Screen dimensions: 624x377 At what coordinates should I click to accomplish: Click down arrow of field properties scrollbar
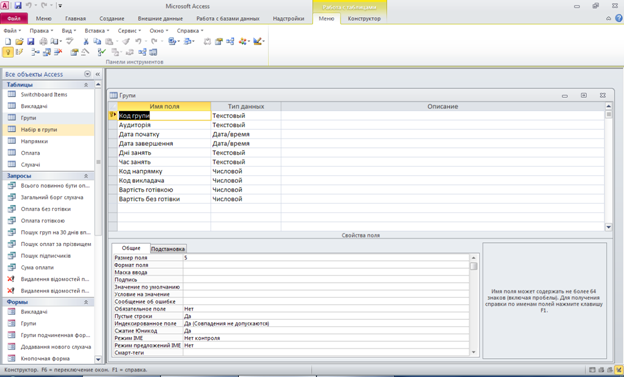pyautogui.click(x=474, y=352)
